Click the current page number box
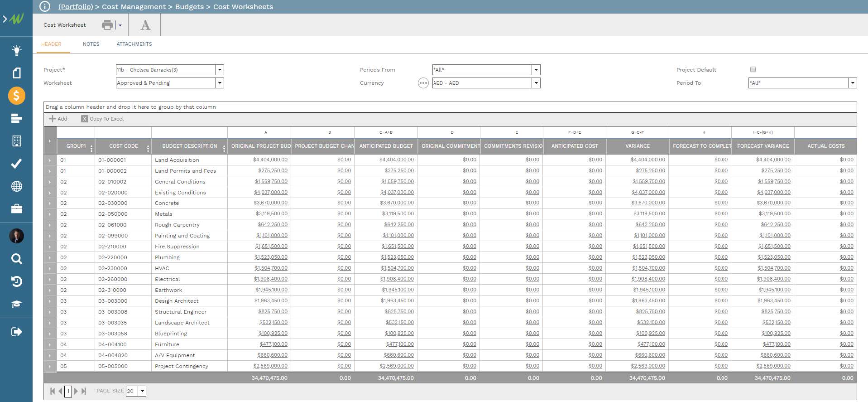Viewport: 868px width, 402px height. pyautogui.click(x=68, y=391)
